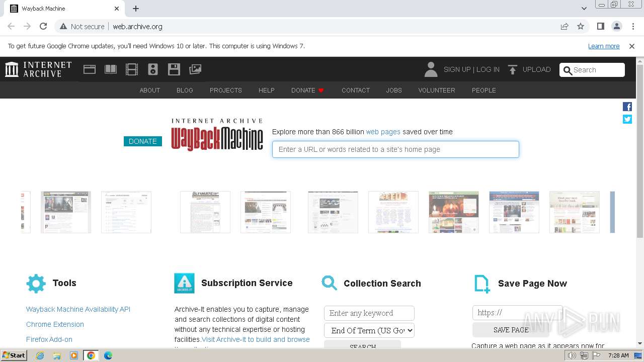Open the Texts book icon
The image size is (644, 362).
click(111, 69)
